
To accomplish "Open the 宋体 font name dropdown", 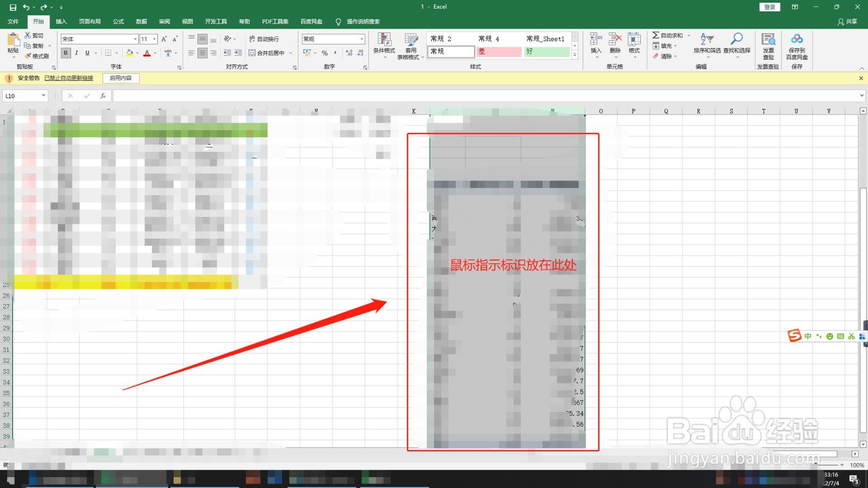I will point(135,39).
